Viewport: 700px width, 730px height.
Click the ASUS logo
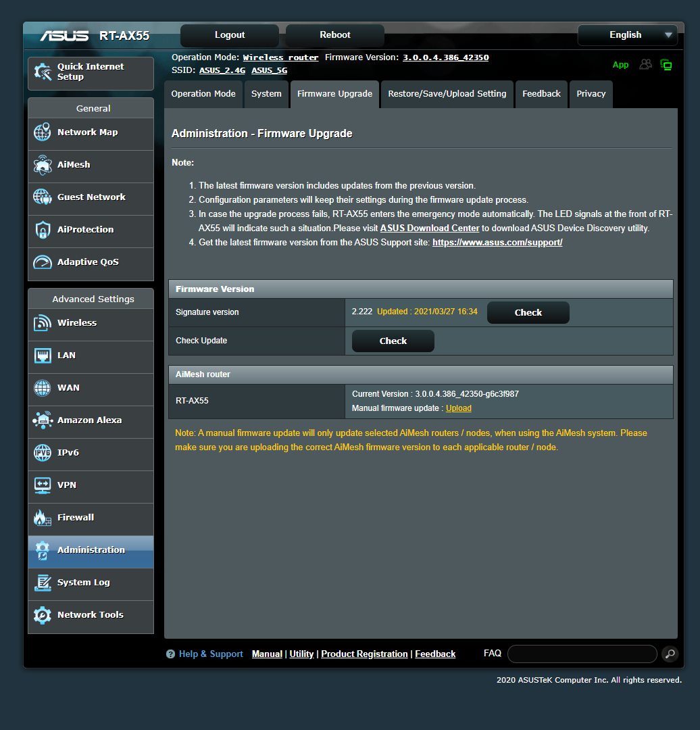[x=64, y=36]
